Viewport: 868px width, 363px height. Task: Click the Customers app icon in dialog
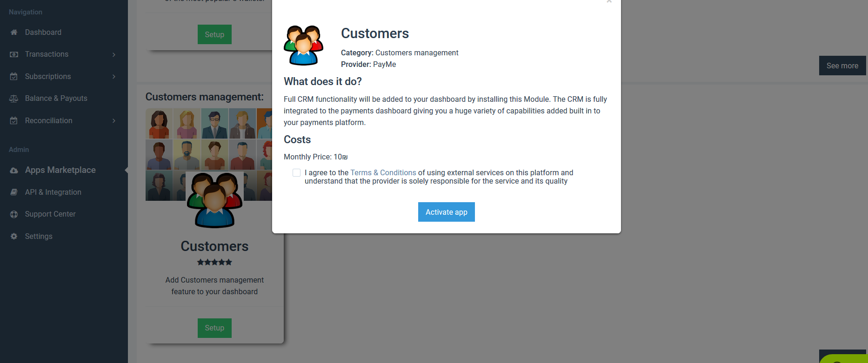pos(303,45)
